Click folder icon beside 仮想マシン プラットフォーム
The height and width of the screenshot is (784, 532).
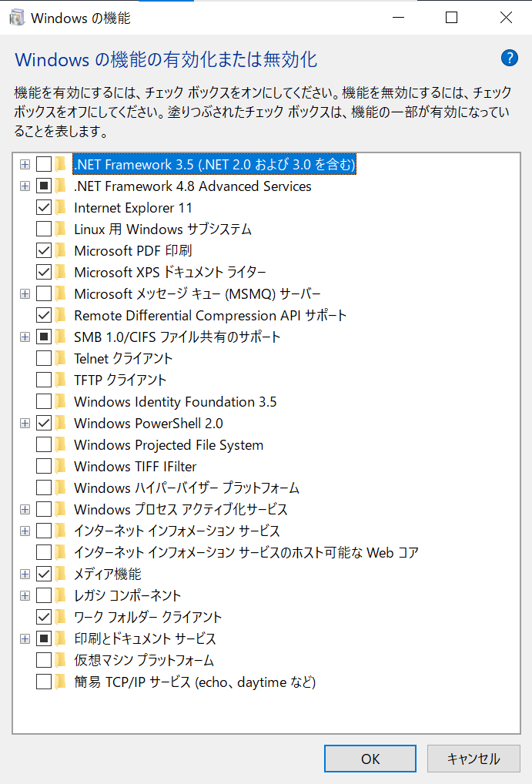click(61, 660)
